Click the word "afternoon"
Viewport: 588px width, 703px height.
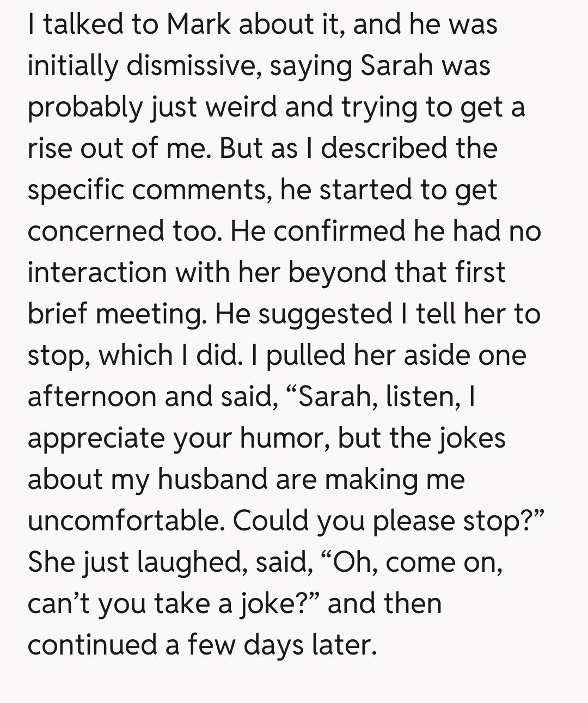91,396
